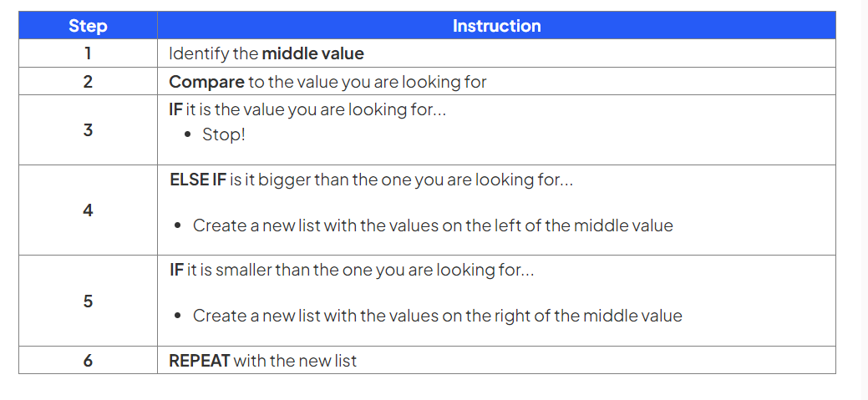Select step number 2 cell
The image size is (868, 400).
88,81
